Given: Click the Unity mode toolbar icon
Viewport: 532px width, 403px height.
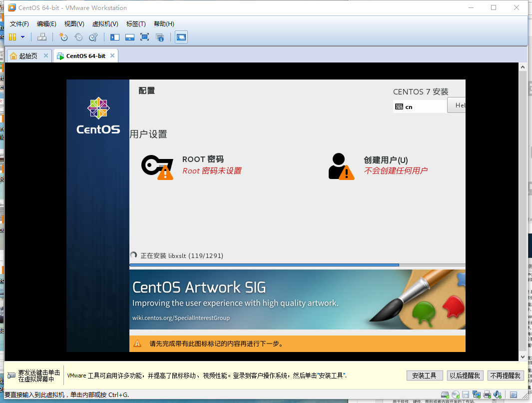Looking at the screenshot, I should point(160,37).
